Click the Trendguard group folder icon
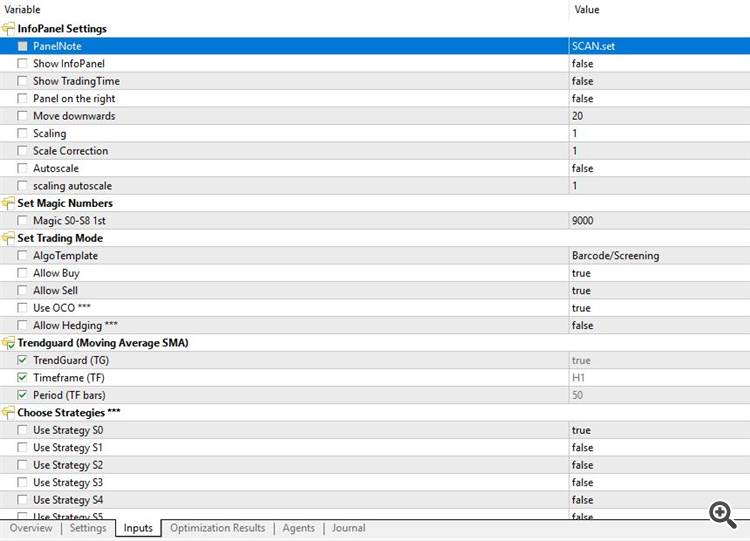Image resolution: width=750 pixels, height=541 pixels. pyautogui.click(x=8, y=343)
